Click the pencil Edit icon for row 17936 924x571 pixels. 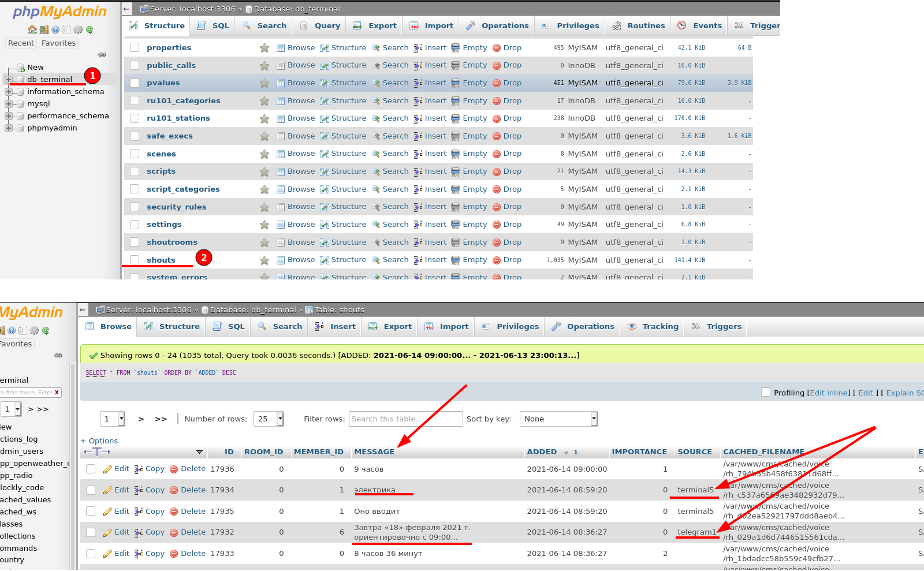pos(107,469)
